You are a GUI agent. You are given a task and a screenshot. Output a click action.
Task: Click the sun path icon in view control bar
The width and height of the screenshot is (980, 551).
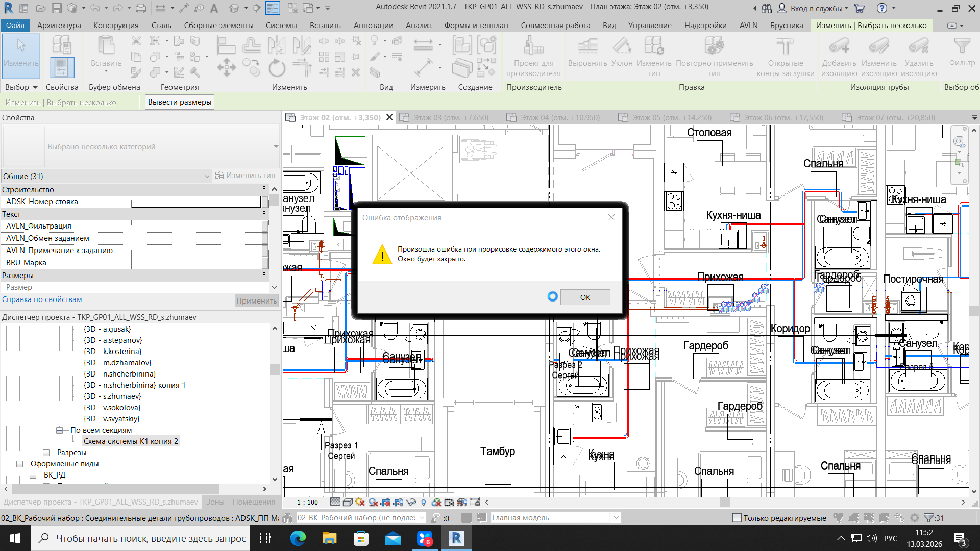click(x=360, y=503)
